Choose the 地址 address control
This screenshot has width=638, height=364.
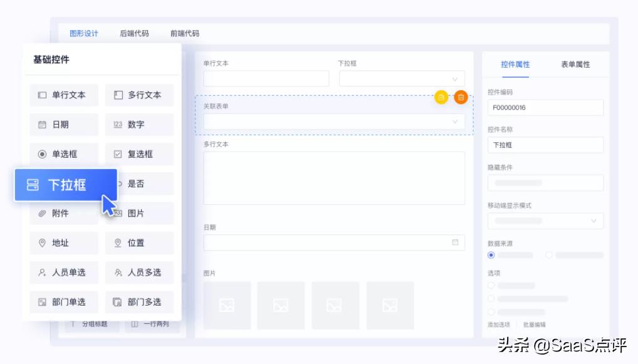click(x=63, y=243)
